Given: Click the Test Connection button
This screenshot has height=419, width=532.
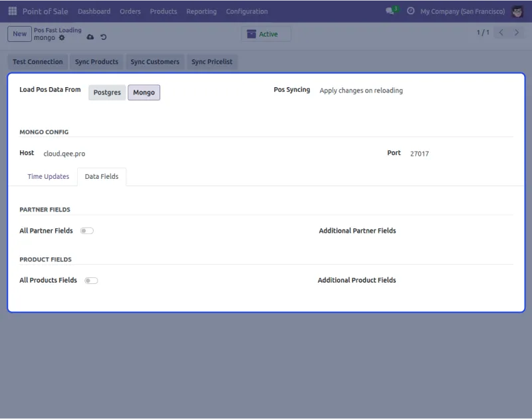Looking at the screenshot, I should pos(38,62).
